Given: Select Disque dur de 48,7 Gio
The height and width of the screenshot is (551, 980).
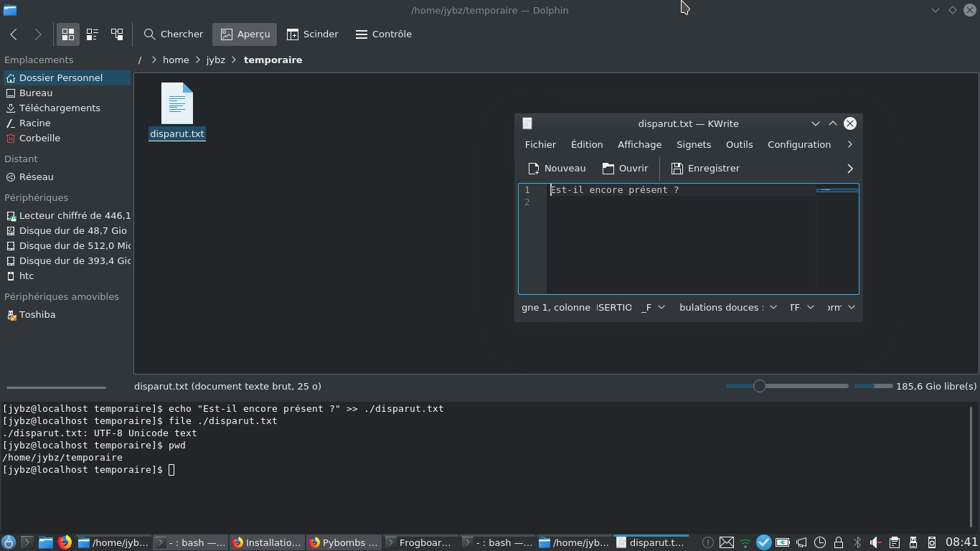Looking at the screenshot, I should coord(67,230).
